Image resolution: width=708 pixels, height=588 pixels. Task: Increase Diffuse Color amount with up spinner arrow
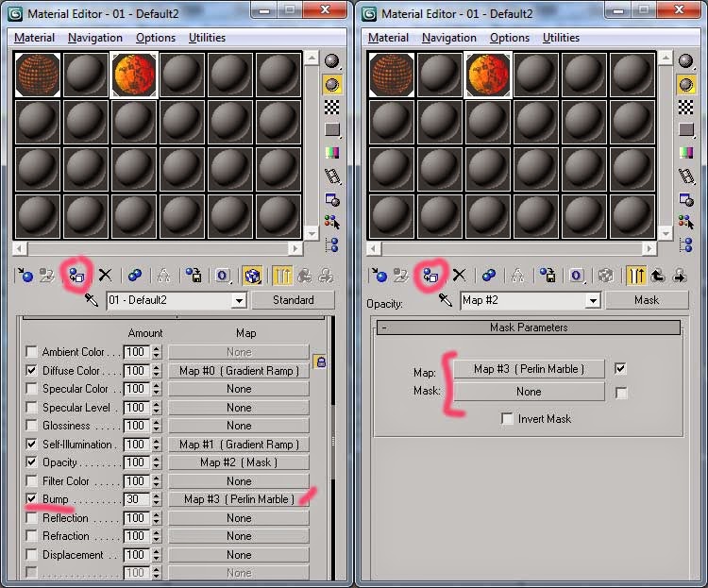pyautogui.click(x=156, y=367)
